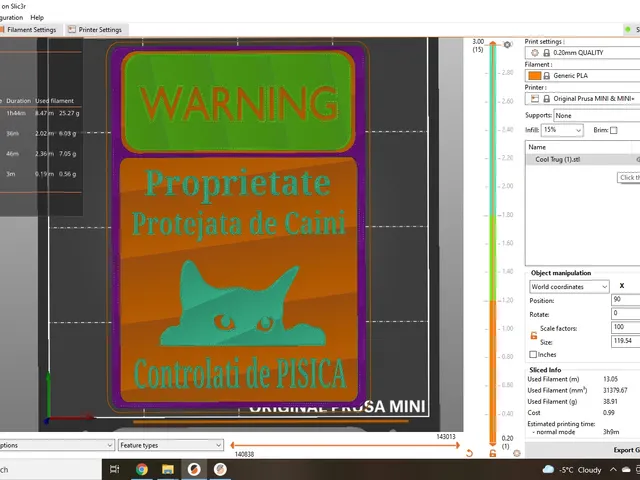640x480 pixels.
Task: Enable the Brim checkbox
Action: pyautogui.click(x=613, y=130)
